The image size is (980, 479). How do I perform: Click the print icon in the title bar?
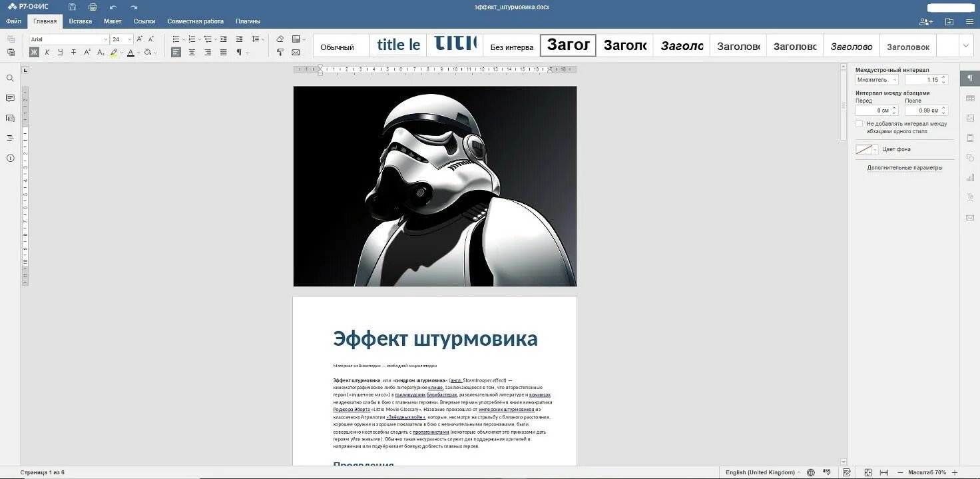93,7
